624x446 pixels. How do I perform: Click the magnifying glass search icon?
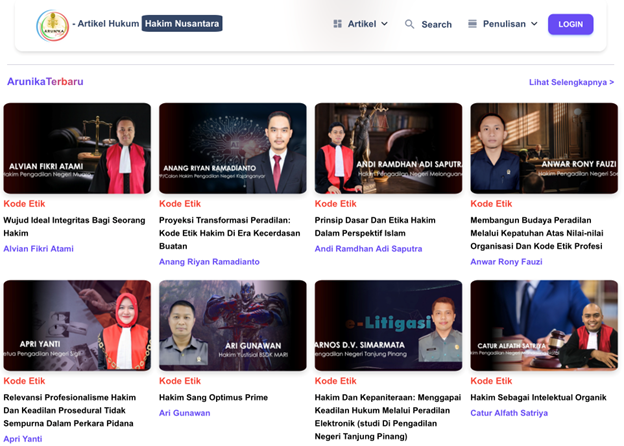pyautogui.click(x=409, y=24)
